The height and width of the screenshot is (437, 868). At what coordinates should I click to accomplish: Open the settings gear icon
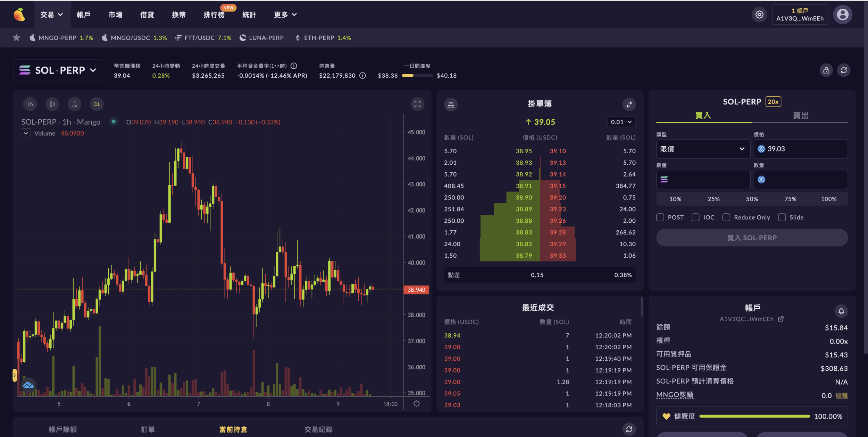click(759, 15)
